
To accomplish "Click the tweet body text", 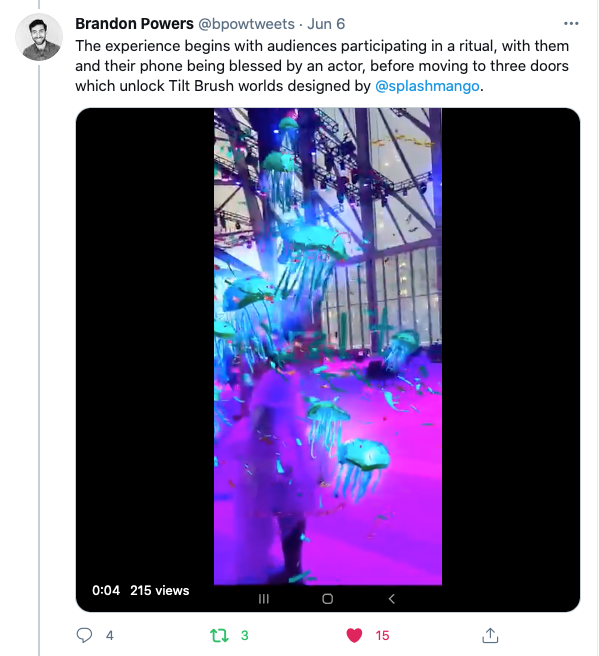I will coord(322,66).
